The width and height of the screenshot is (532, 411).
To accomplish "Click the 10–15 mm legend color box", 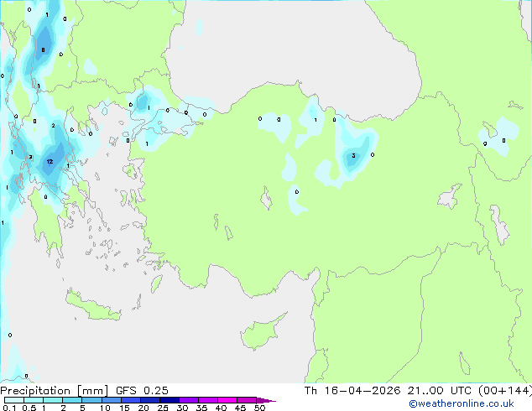I will pyautogui.click(x=112, y=400).
